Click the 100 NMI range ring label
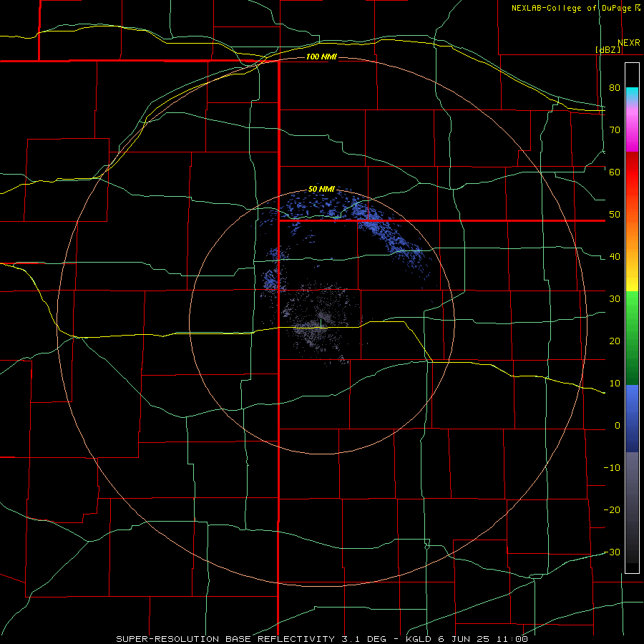644x644 pixels. click(x=321, y=57)
